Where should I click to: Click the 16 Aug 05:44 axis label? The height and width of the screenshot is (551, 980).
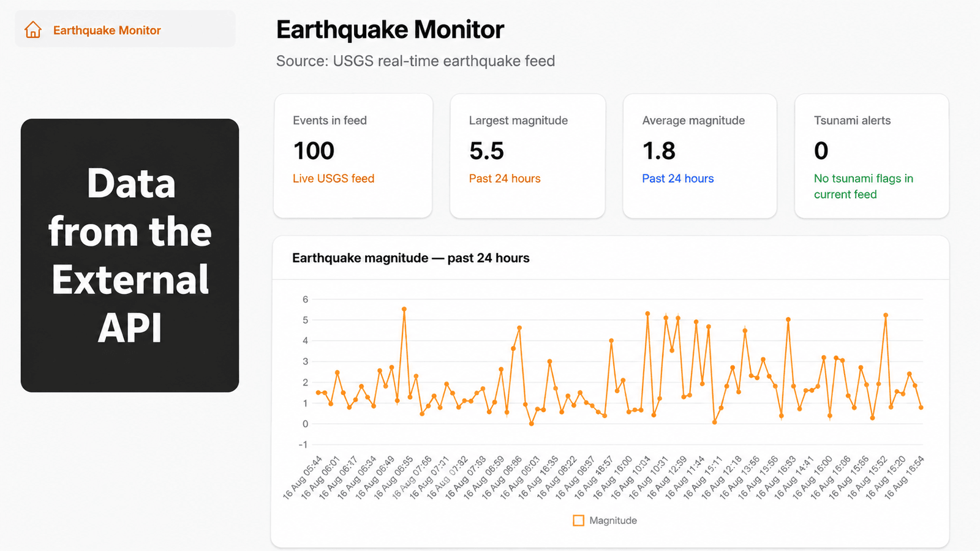(303, 478)
